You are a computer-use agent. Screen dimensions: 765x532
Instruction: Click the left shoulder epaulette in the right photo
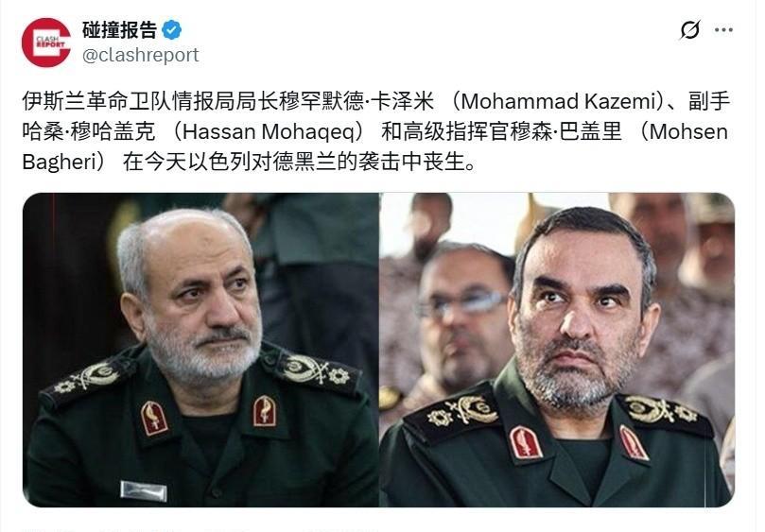(451, 413)
